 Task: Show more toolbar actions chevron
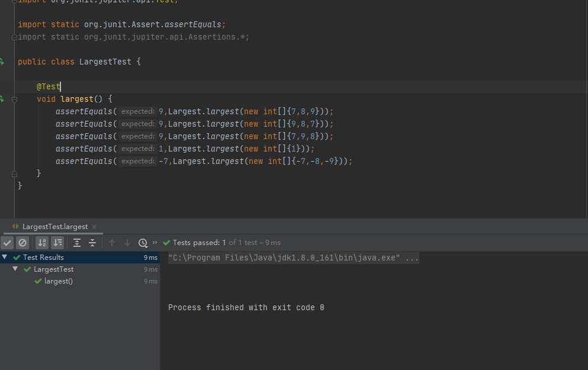(x=155, y=243)
